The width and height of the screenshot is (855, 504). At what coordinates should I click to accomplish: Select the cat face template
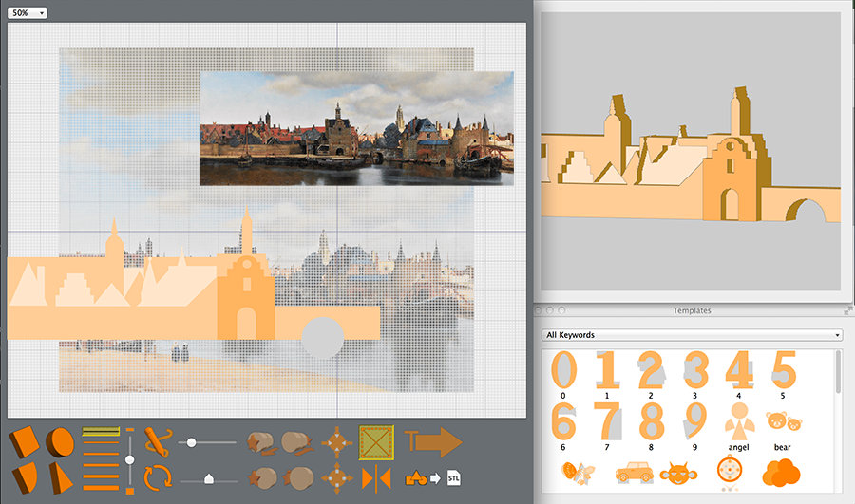coord(678,474)
